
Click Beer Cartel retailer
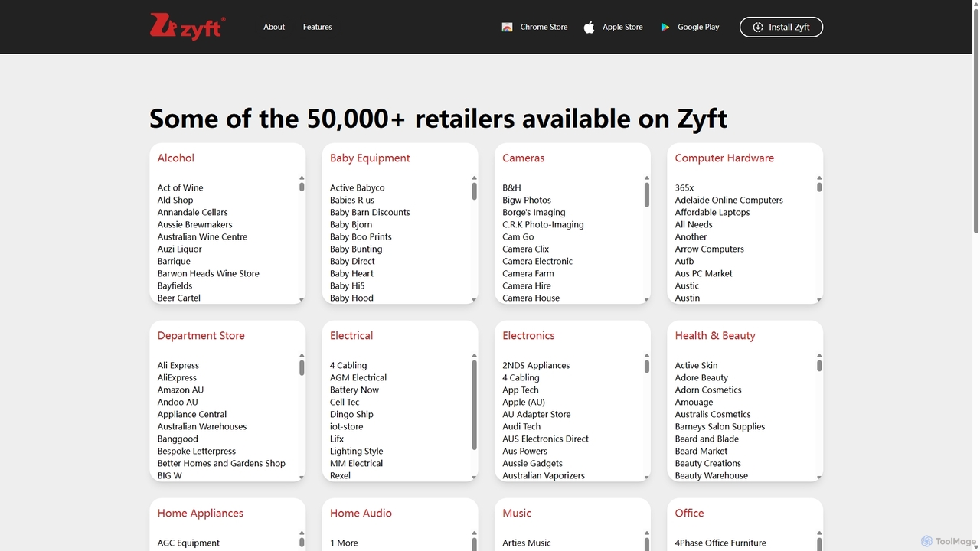[179, 298]
